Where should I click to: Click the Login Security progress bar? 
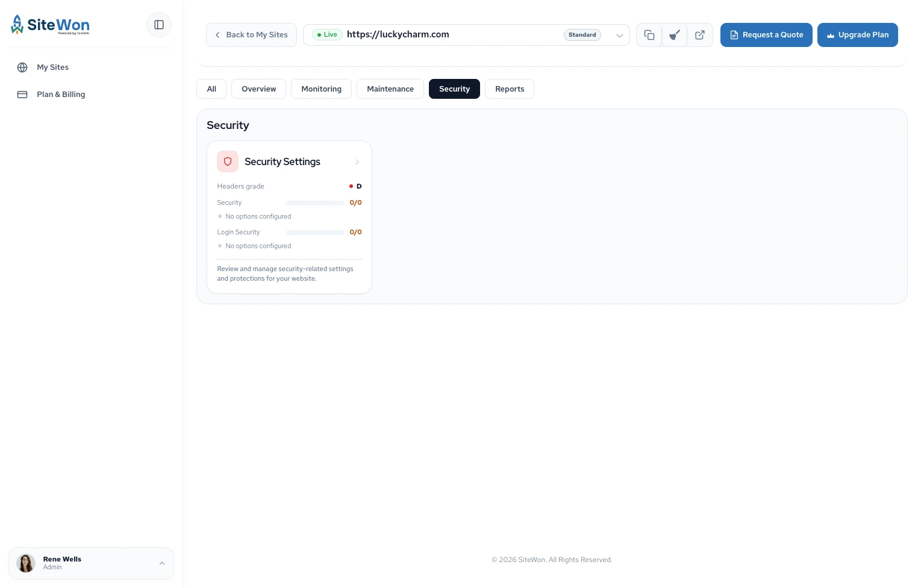coord(315,233)
